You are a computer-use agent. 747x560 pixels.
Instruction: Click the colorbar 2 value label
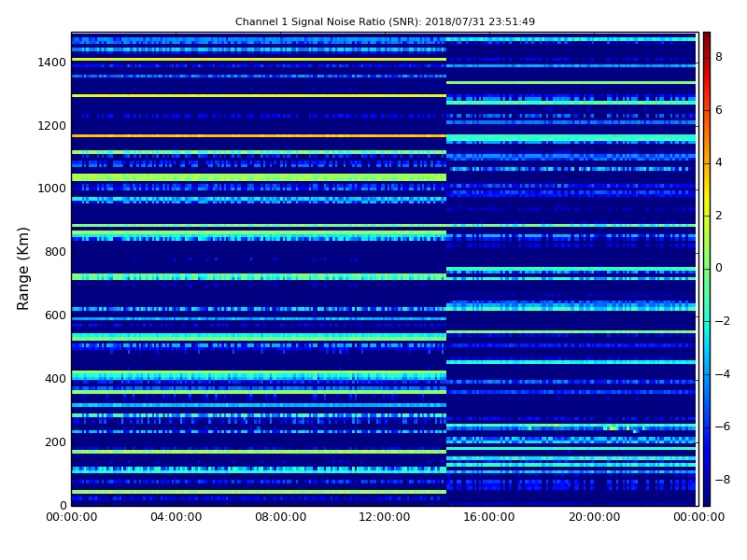pyautogui.click(x=719, y=216)
